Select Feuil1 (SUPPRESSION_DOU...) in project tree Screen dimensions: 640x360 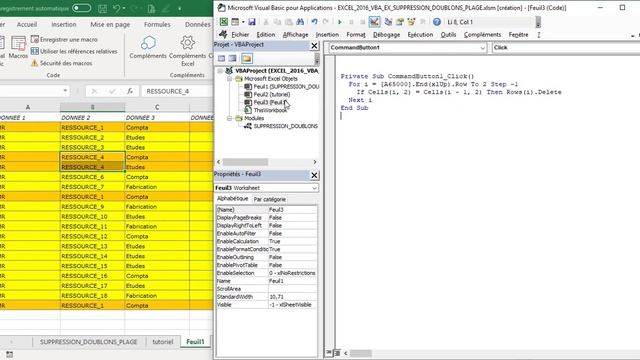(282, 87)
